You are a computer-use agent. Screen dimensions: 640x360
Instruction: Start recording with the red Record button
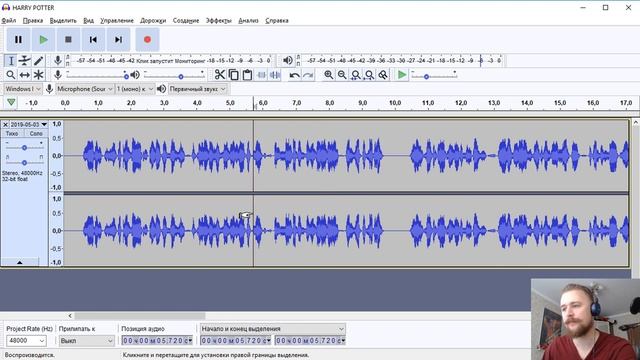(x=147, y=40)
